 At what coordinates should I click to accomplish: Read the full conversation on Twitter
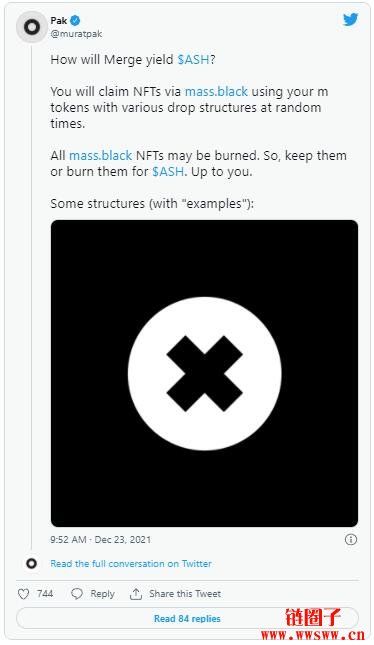pos(131,564)
